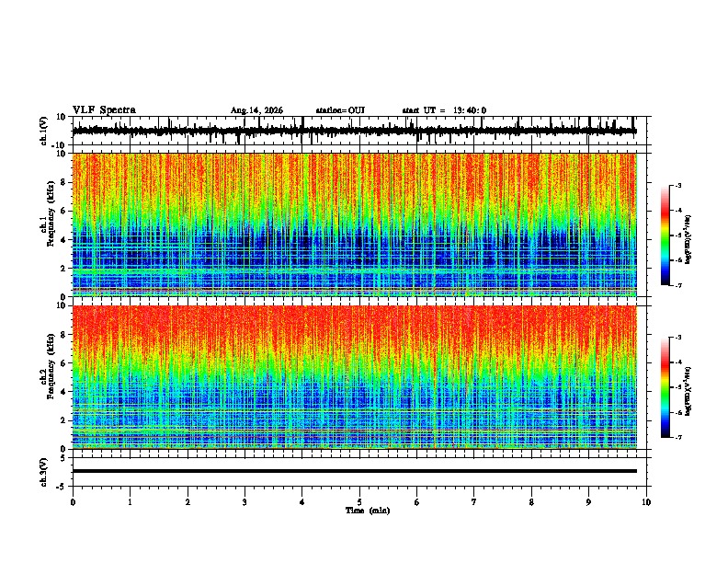Image resolution: width=728 pixels, height=563 pixels.
Task: Click time axis tick label "2"
Action: (188, 502)
